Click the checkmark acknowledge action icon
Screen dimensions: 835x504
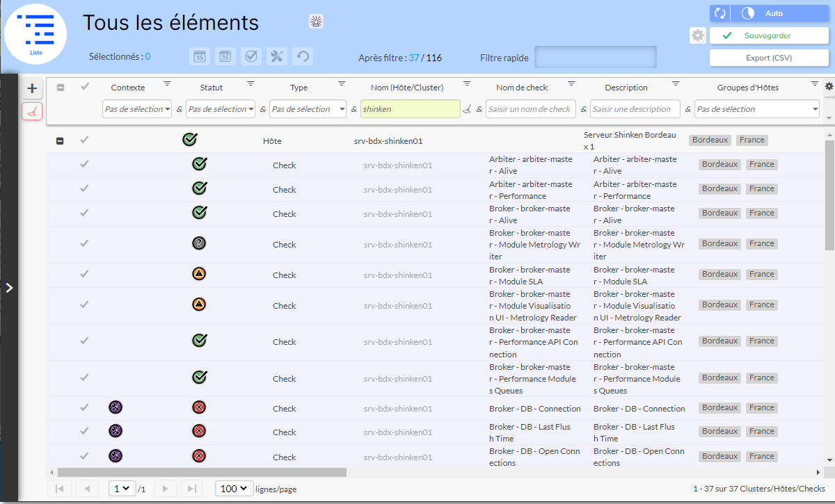251,57
